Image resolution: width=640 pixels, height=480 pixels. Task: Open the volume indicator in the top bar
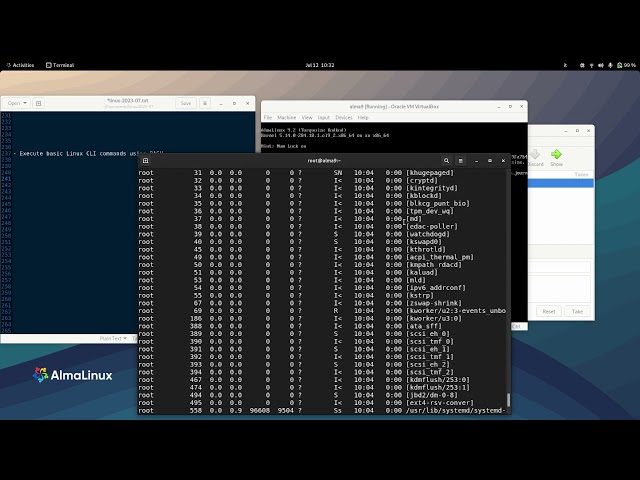[x=600, y=65]
